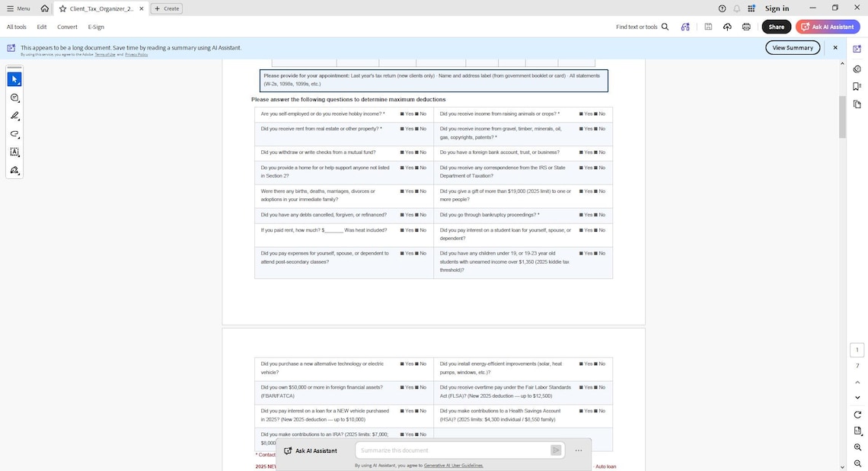Open the E-Sign menu

coord(96,27)
